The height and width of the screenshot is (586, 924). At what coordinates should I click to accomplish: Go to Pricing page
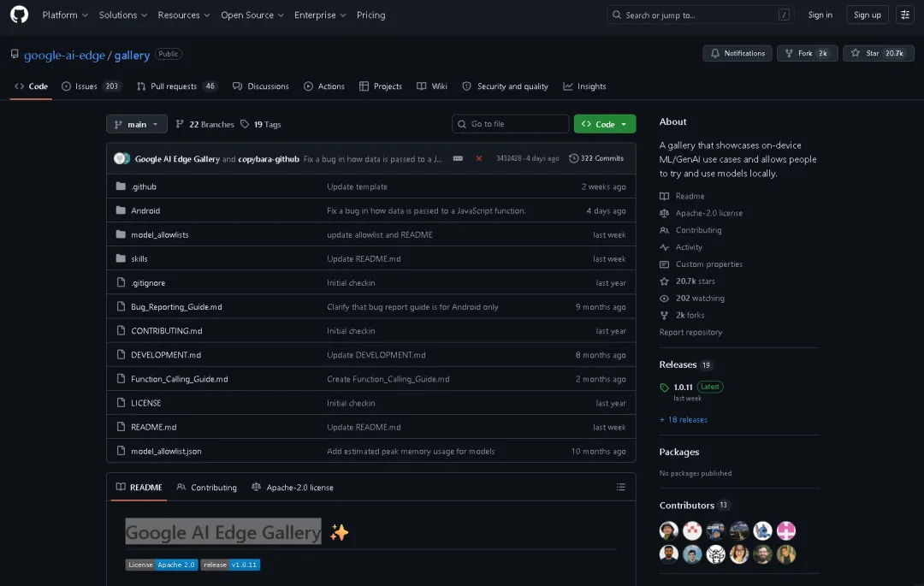coord(370,15)
